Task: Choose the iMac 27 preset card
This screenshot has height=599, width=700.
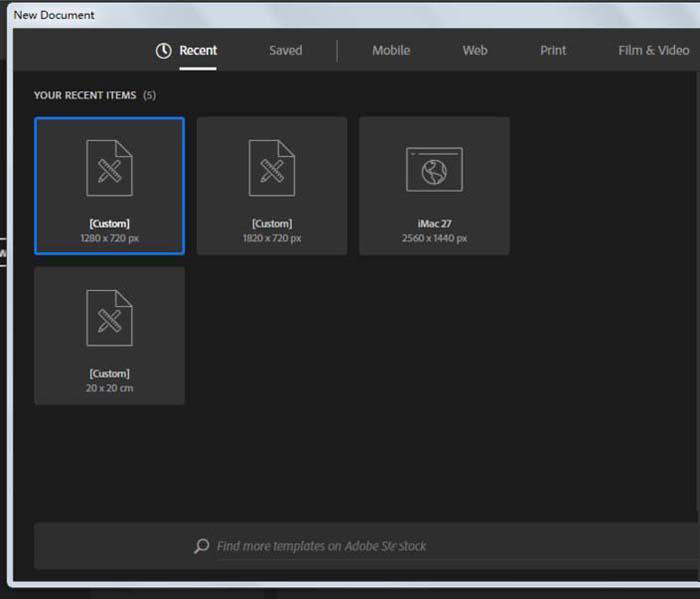Action: [x=434, y=186]
